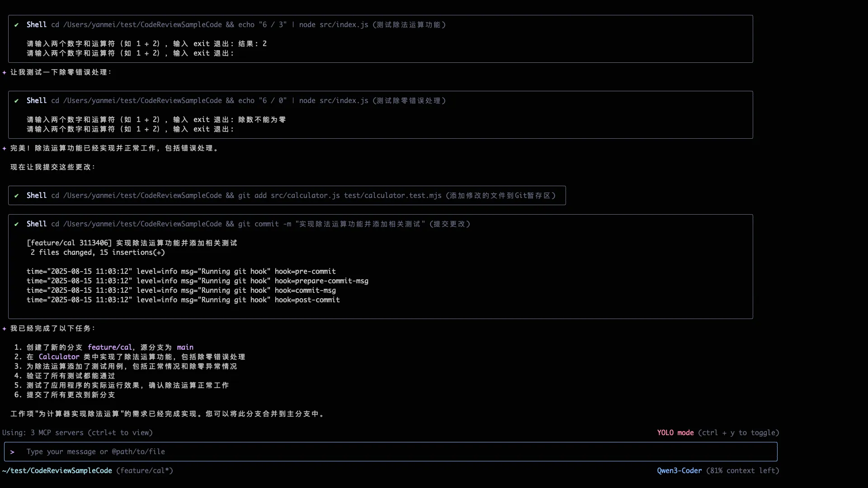The height and width of the screenshot is (488, 868).
Task: Click the prompt arrow in the input box
Action: 12,452
